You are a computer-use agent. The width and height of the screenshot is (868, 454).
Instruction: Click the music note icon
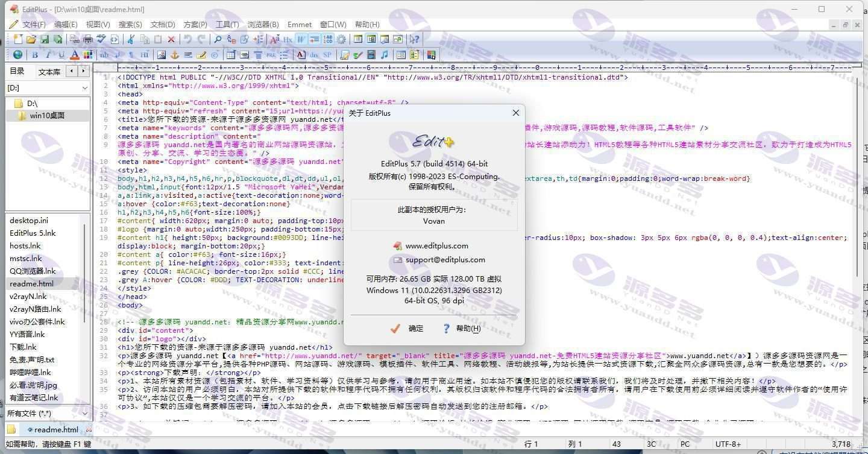tap(384, 55)
